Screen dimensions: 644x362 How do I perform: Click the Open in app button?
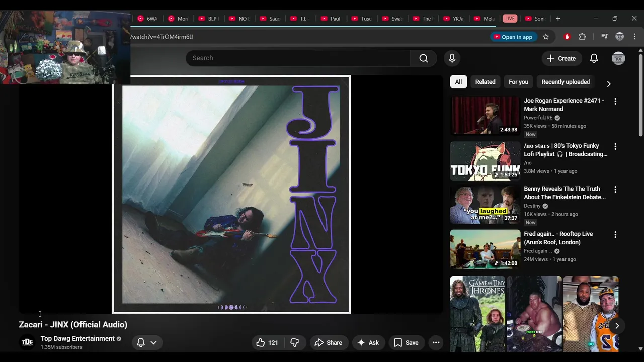[x=513, y=37]
